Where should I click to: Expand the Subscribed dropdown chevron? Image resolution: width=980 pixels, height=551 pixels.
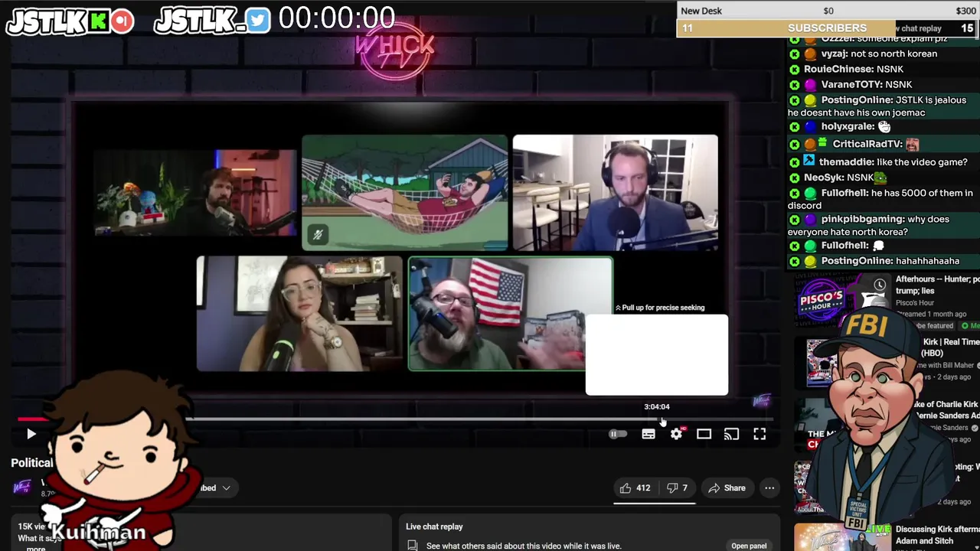pos(226,487)
